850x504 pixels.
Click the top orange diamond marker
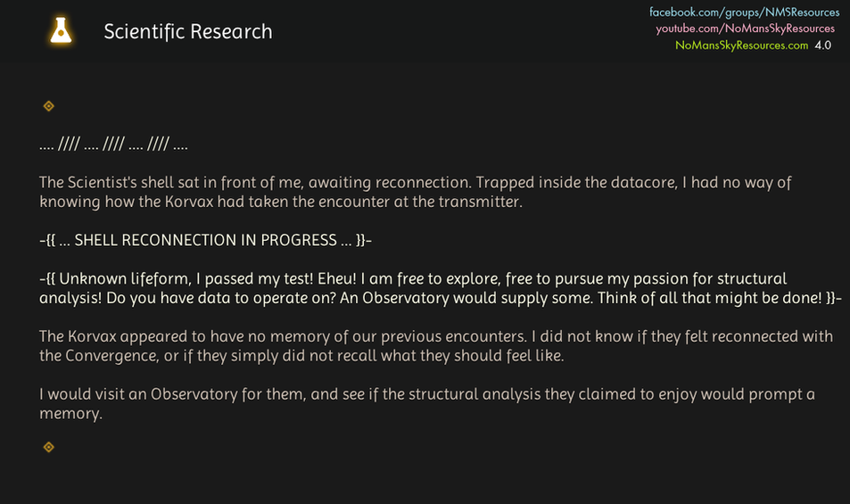(x=49, y=106)
